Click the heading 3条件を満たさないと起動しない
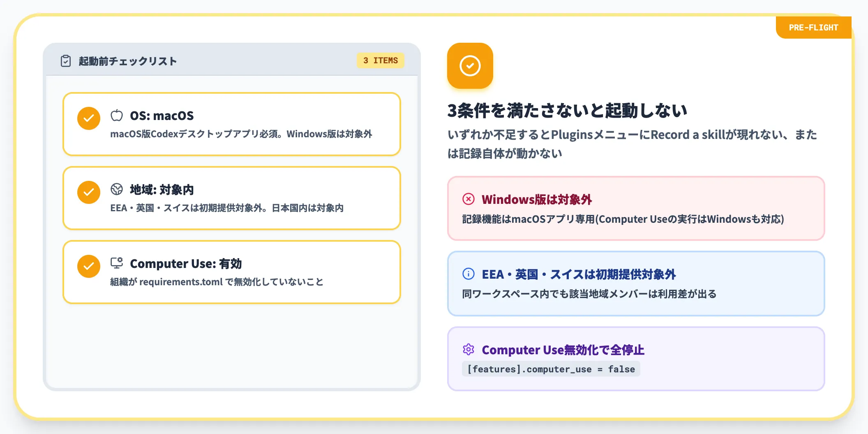This screenshot has width=868, height=434. pyautogui.click(x=567, y=111)
